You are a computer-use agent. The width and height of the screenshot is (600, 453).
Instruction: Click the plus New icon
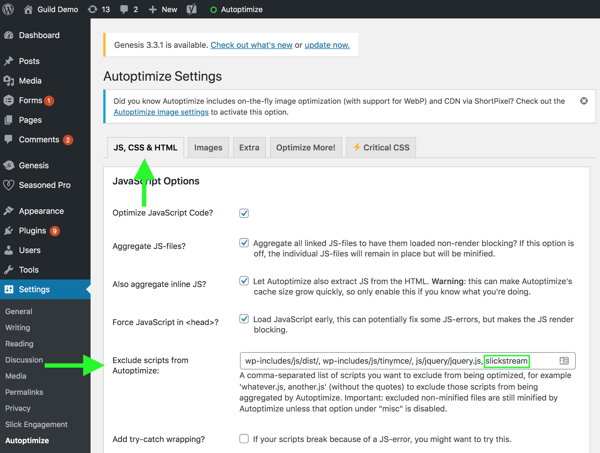(x=153, y=10)
